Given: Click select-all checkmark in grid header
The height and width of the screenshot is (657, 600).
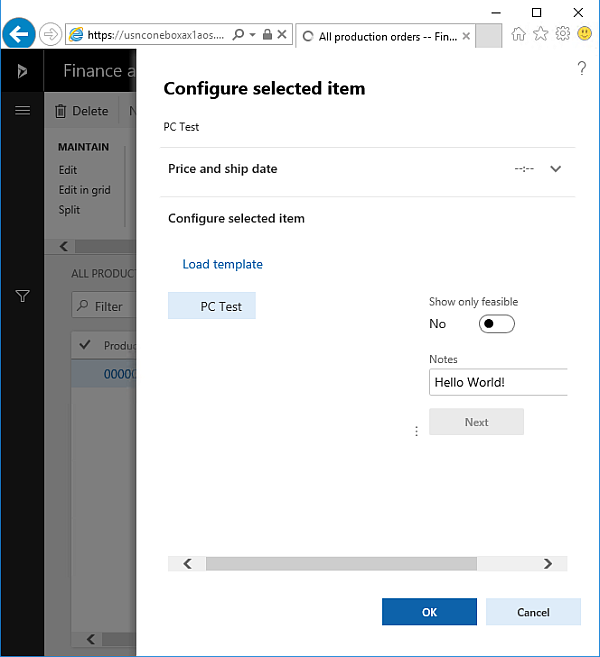Looking at the screenshot, I should pos(85,345).
